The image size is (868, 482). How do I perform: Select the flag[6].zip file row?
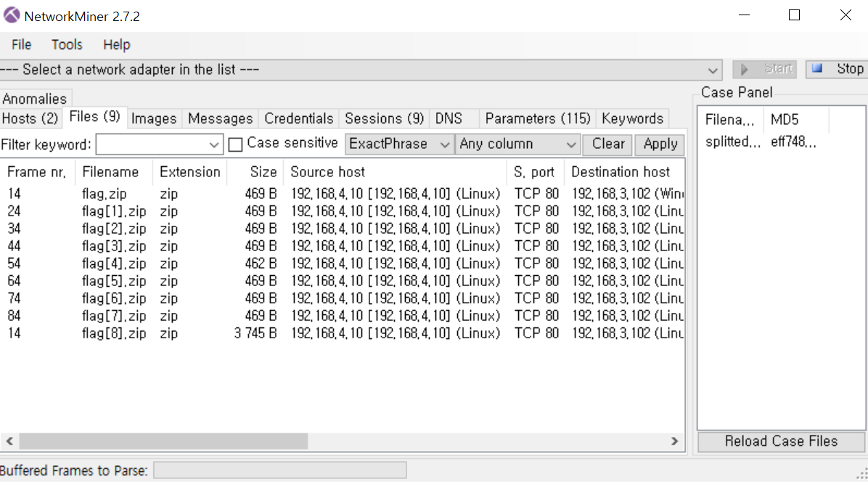[x=343, y=298]
